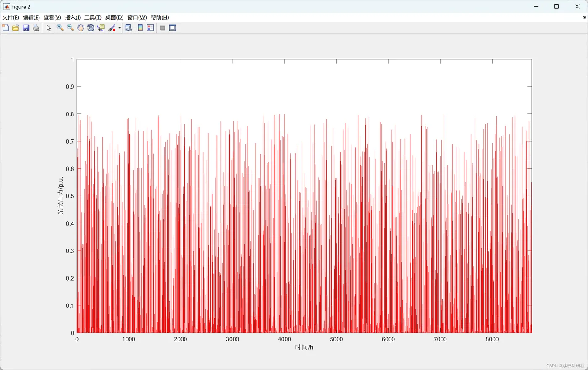Viewport: 588px width, 370px height.
Task: Click the x-axis label 时间/h
Action: pyautogui.click(x=304, y=347)
